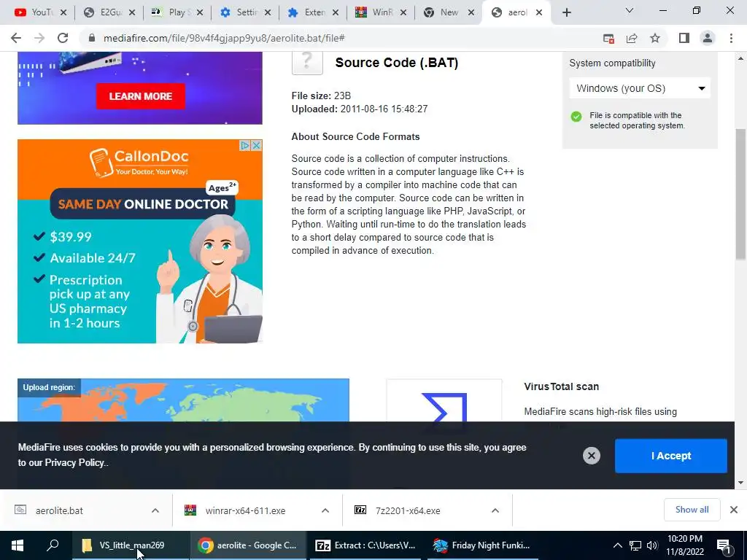747x560 pixels.
Task: Close the downloads bar
Action: [734, 510]
